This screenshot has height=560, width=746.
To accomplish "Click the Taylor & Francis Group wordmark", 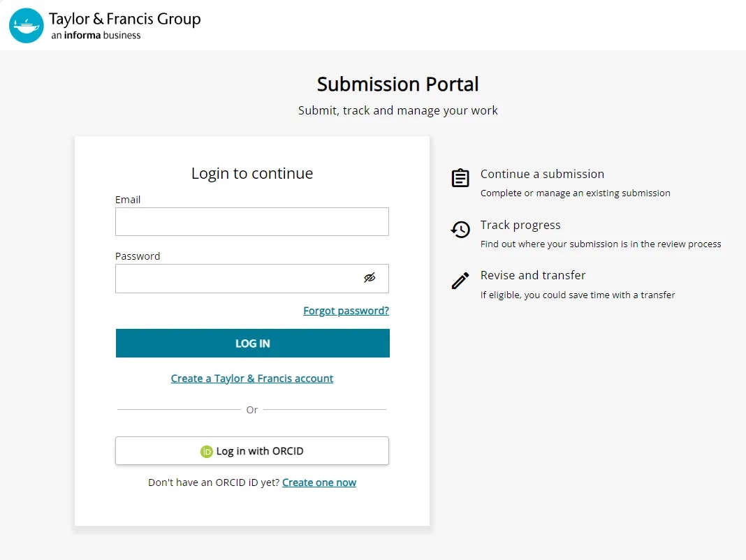I will click(124, 19).
